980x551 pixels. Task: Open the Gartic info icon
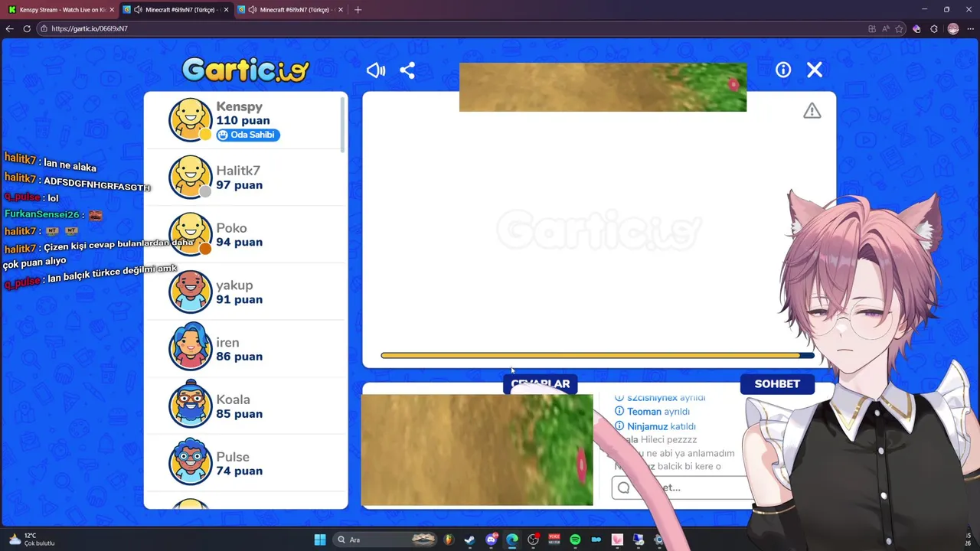(x=783, y=70)
